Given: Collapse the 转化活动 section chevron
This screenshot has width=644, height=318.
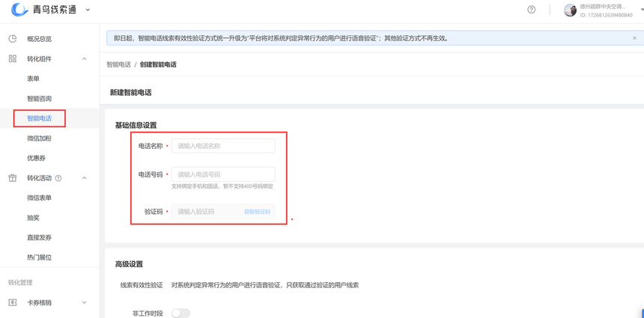Looking at the screenshot, I should [x=84, y=178].
